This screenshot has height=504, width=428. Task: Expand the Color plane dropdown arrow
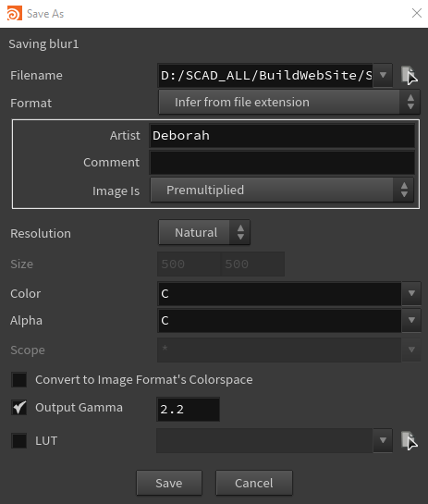411,293
